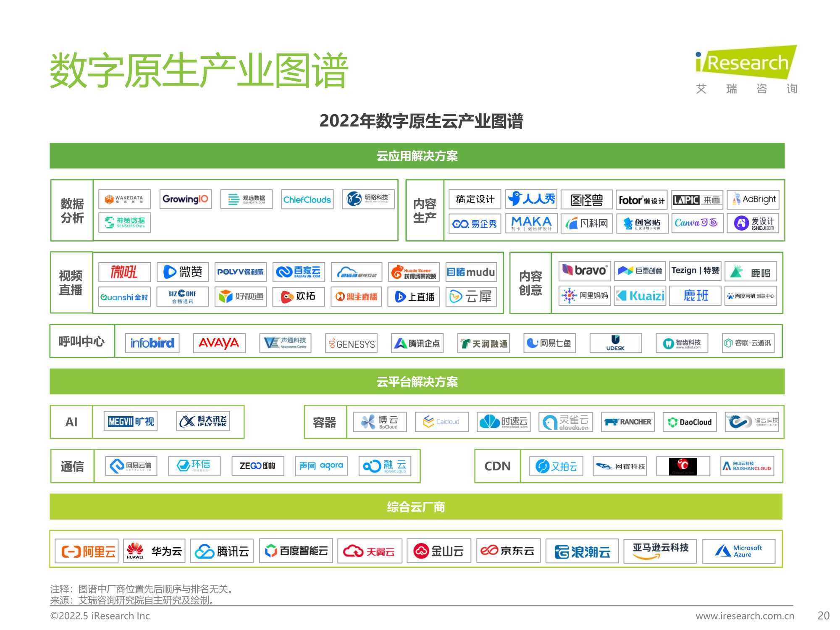
Task: Click the page number 20
Action: click(x=824, y=616)
